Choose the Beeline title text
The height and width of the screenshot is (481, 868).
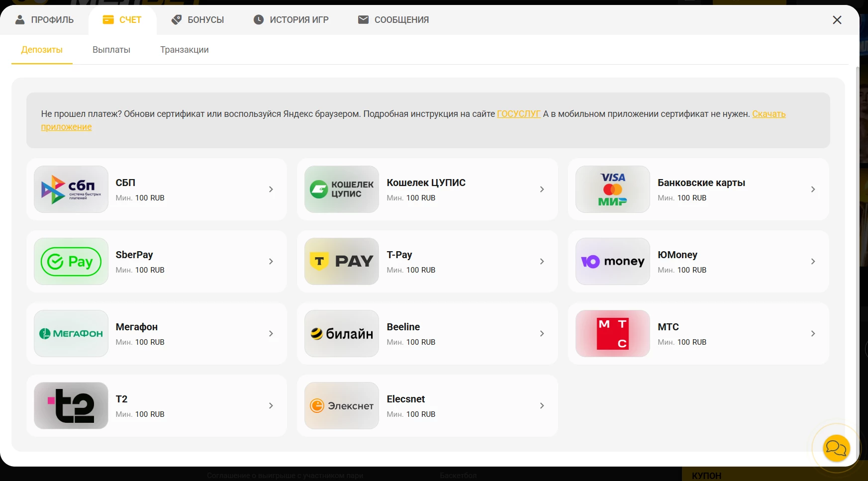(x=403, y=327)
